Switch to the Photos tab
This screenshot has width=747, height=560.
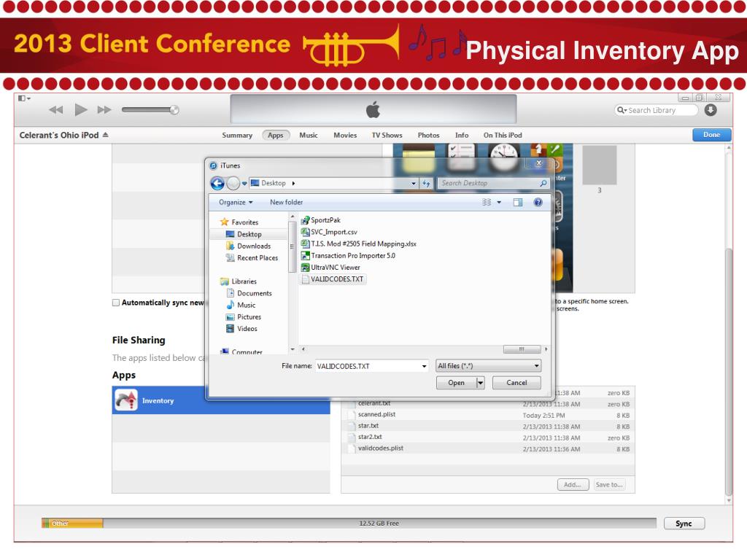428,135
